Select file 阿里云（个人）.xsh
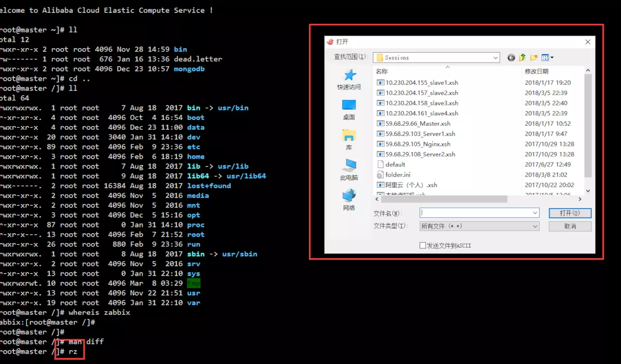The image size is (621, 364). click(407, 185)
